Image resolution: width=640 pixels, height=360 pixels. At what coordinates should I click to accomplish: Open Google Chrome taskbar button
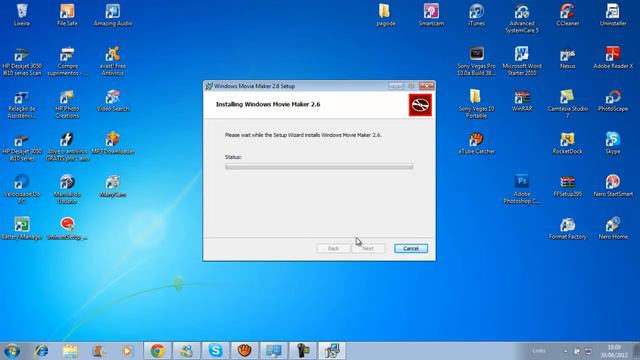tap(158, 351)
